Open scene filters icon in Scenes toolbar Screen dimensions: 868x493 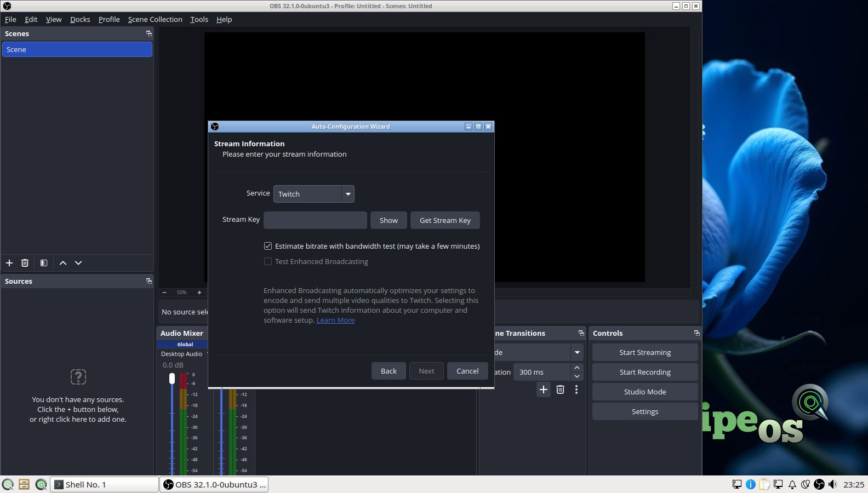(44, 263)
